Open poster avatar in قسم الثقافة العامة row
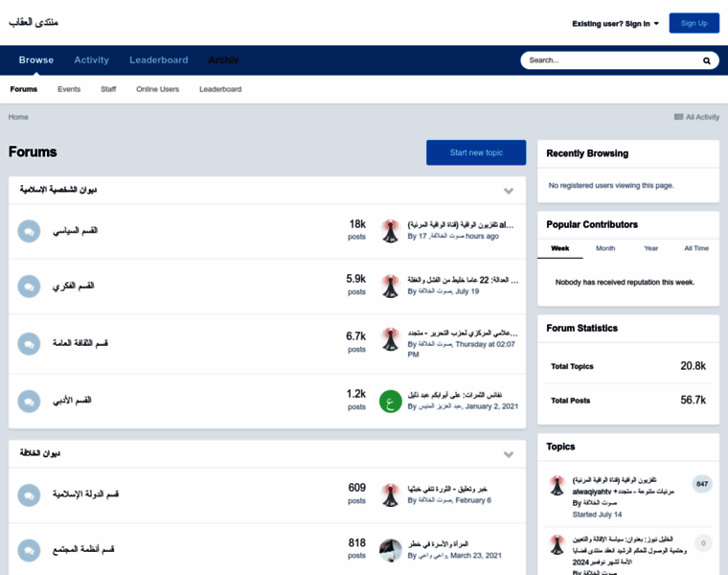Image resolution: width=728 pixels, height=575 pixels. (x=391, y=339)
